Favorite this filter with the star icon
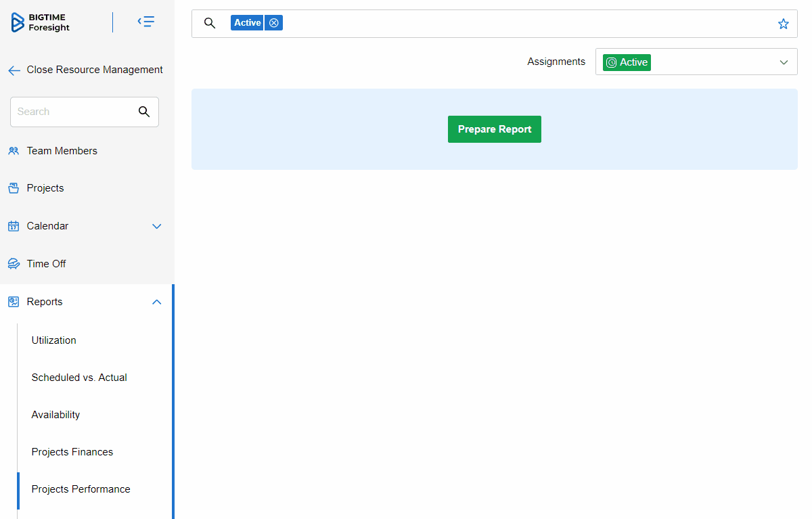812x519 pixels. pyautogui.click(x=783, y=24)
